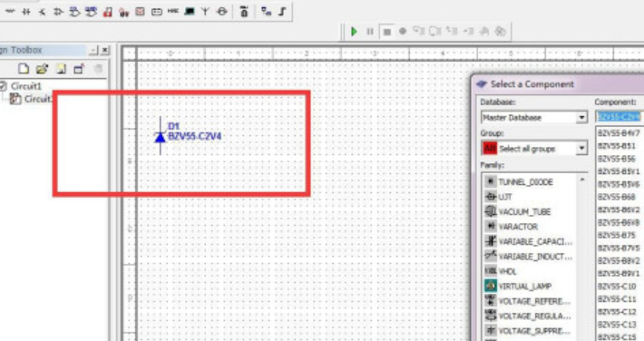Screen dimensions: 644x341
Task: Choose BZV55-B4V7 in component list
Action: click(619, 133)
